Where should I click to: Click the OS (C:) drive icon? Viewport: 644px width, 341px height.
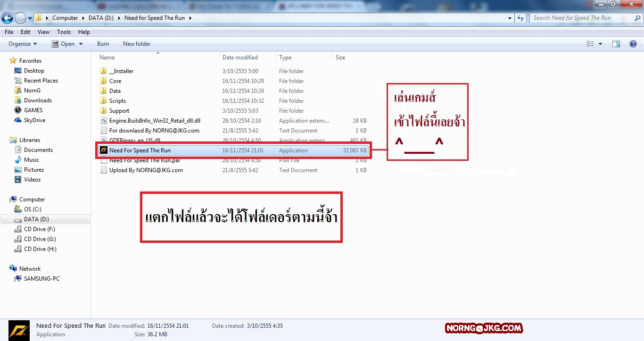[x=18, y=209]
